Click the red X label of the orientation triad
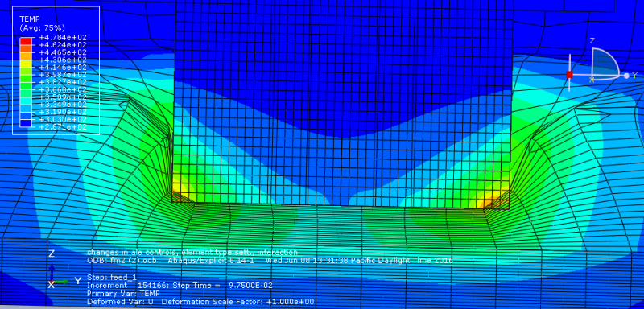Viewport: 644px width, 309px height. (x=51, y=284)
